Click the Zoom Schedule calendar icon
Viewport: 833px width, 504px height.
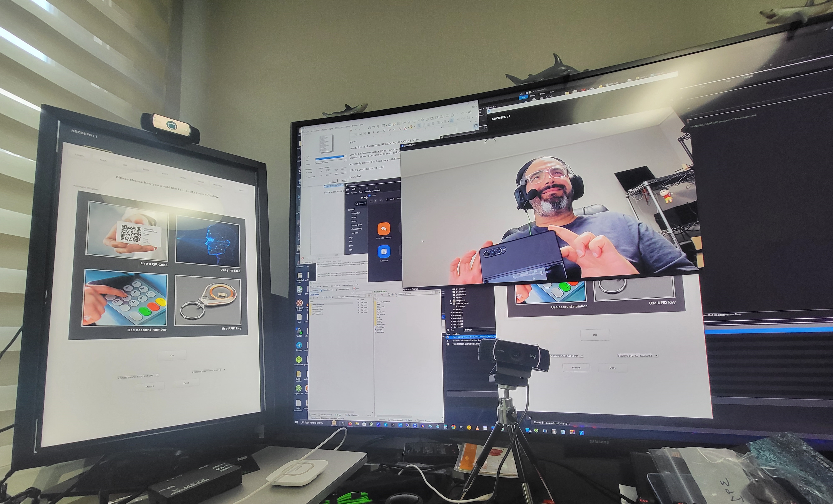point(384,251)
